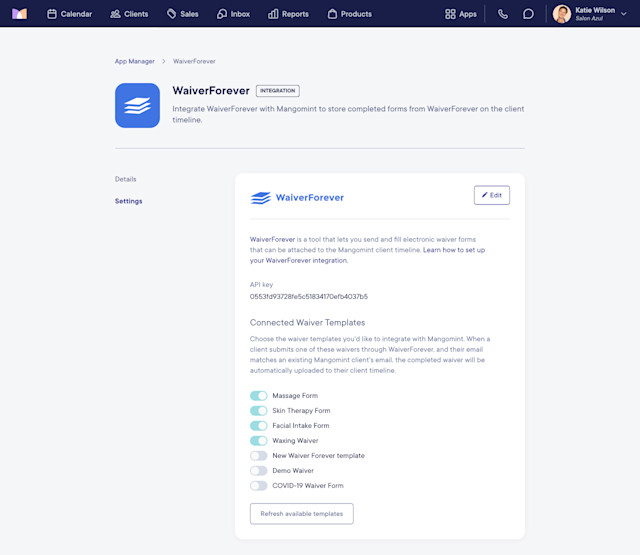Expand the Katie Wilson account dropdown
The height and width of the screenshot is (555, 640).
pos(624,14)
